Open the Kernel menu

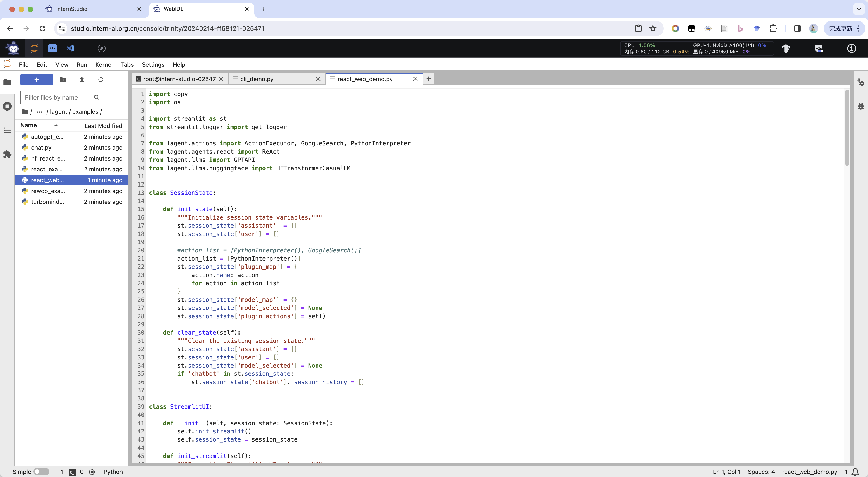[x=104, y=65]
